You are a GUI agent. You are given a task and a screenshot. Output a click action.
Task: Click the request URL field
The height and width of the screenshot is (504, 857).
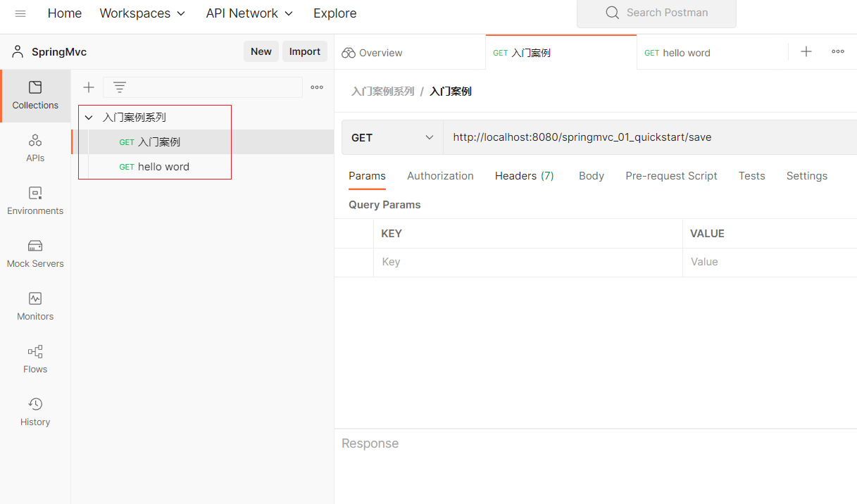649,137
